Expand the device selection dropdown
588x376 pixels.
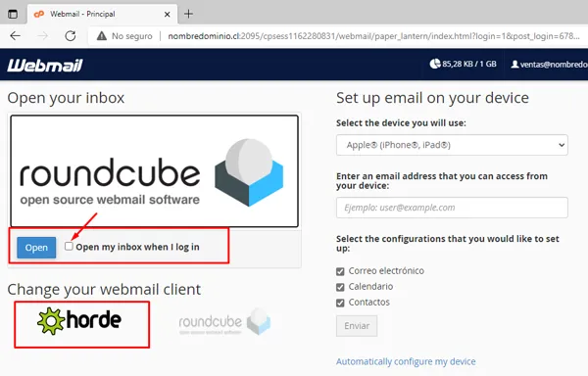452,145
